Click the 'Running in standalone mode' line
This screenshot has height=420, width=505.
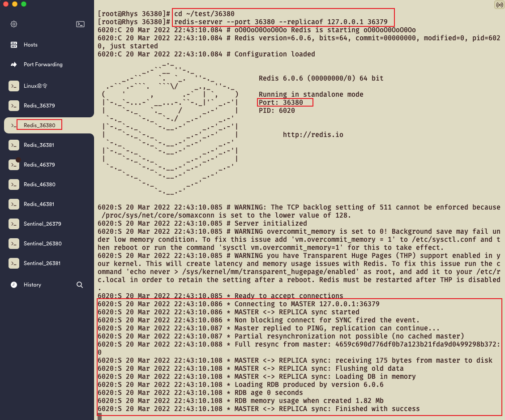point(311,94)
